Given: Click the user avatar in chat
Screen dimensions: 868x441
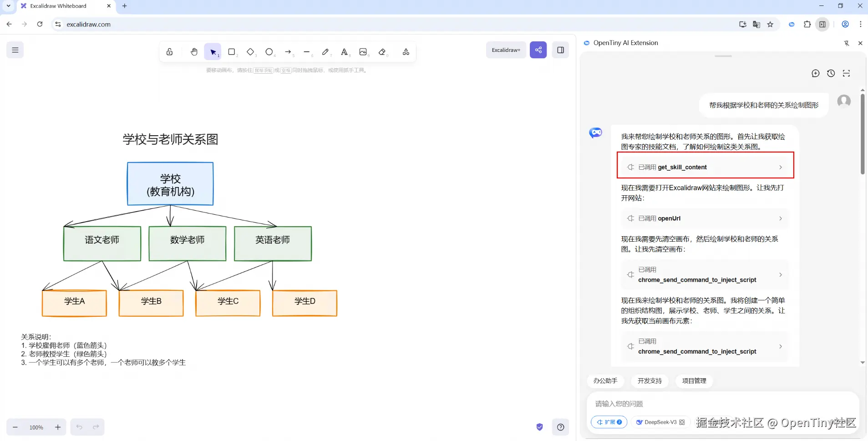Looking at the screenshot, I should coord(844,101).
